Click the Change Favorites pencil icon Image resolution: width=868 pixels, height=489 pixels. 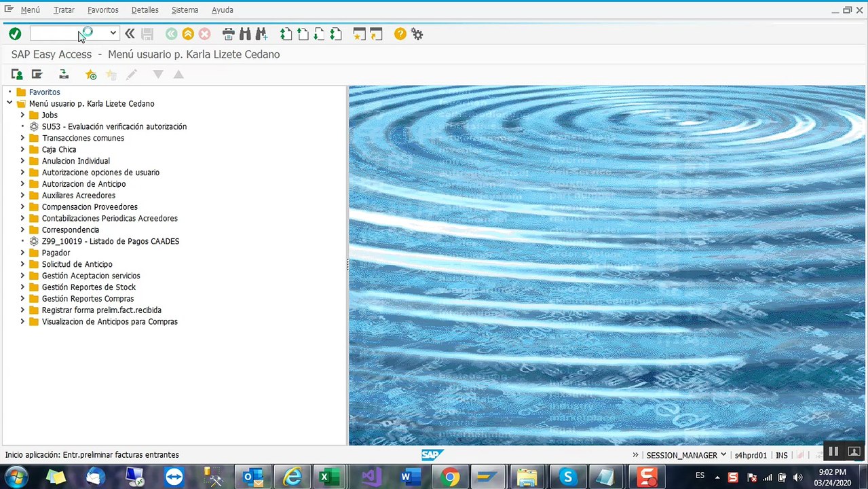132,74
